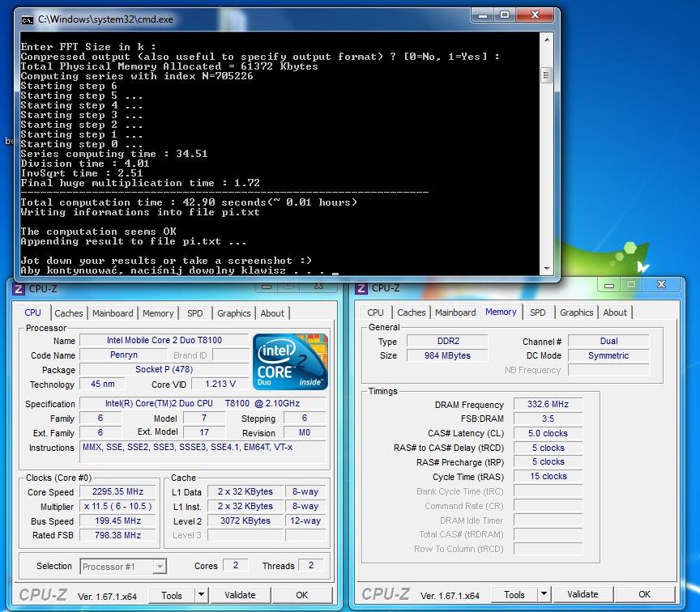Viewport: 700px width, 612px height.
Task: Click the cmd.exe title bar icon
Action: [28, 19]
